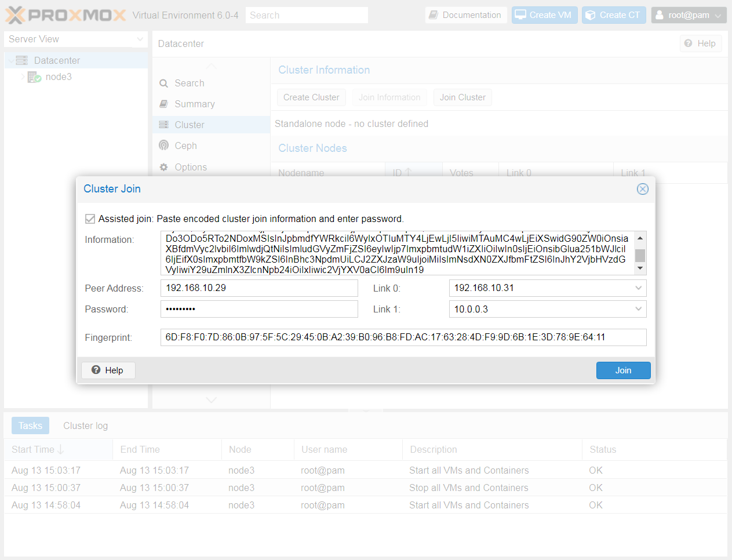Click the Description column header

(x=492, y=449)
